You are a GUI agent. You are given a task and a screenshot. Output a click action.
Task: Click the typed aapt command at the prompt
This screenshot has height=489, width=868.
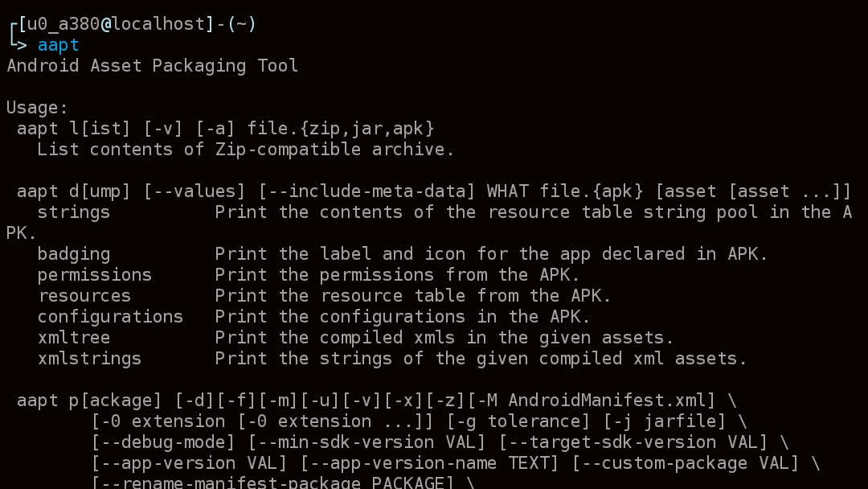tap(58, 45)
